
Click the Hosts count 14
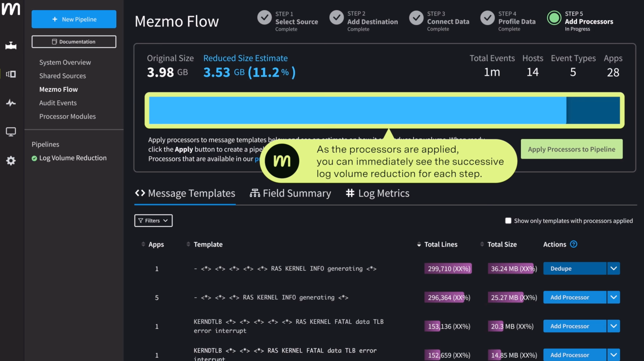pyautogui.click(x=533, y=72)
